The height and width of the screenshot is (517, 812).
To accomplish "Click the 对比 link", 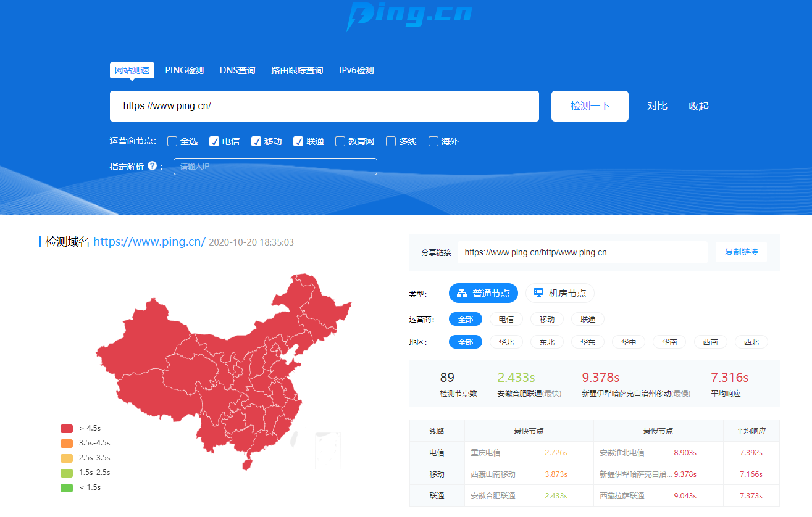I will (x=657, y=106).
